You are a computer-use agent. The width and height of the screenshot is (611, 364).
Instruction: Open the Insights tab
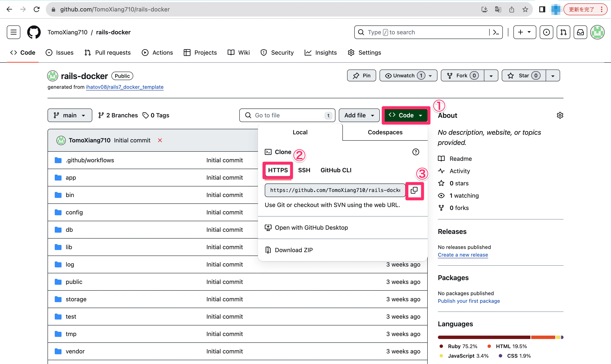click(321, 53)
